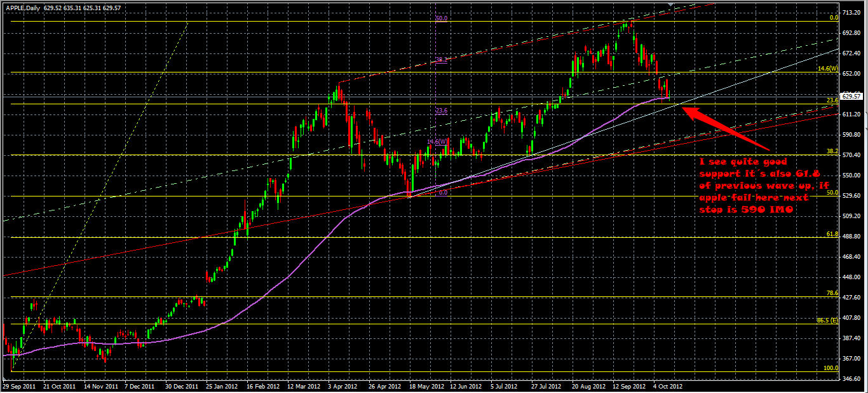
Task: Click date label 7 Dec 2011
Action: pos(140,386)
